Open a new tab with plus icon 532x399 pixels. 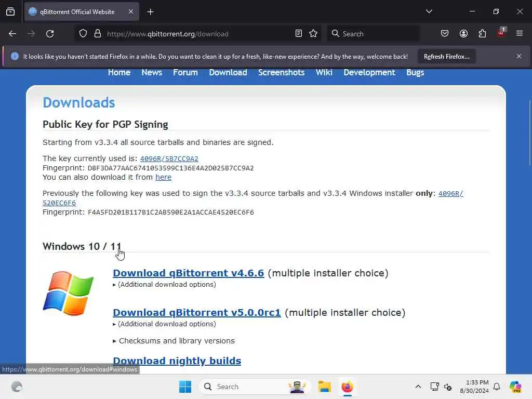150,12
